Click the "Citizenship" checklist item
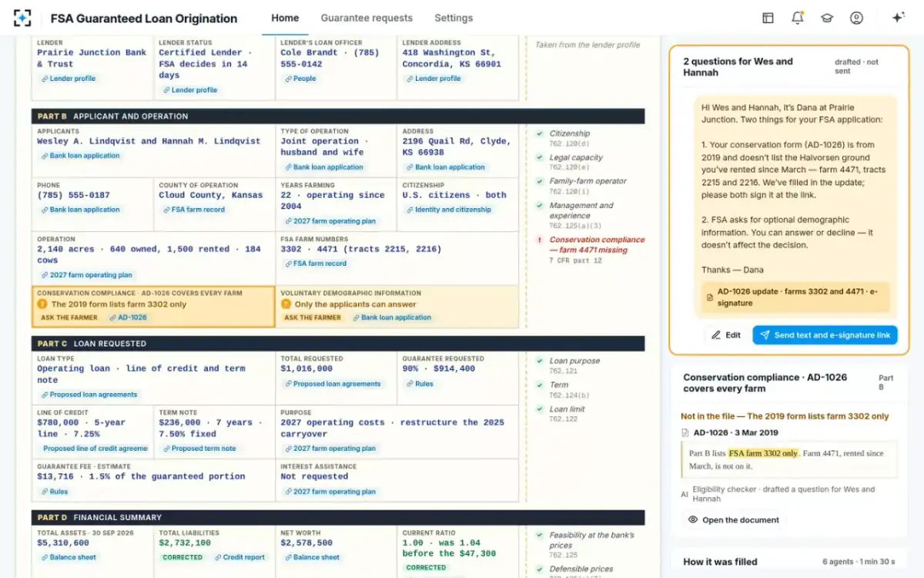This screenshot has height=578, width=924. pyautogui.click(x=570, y=133)
